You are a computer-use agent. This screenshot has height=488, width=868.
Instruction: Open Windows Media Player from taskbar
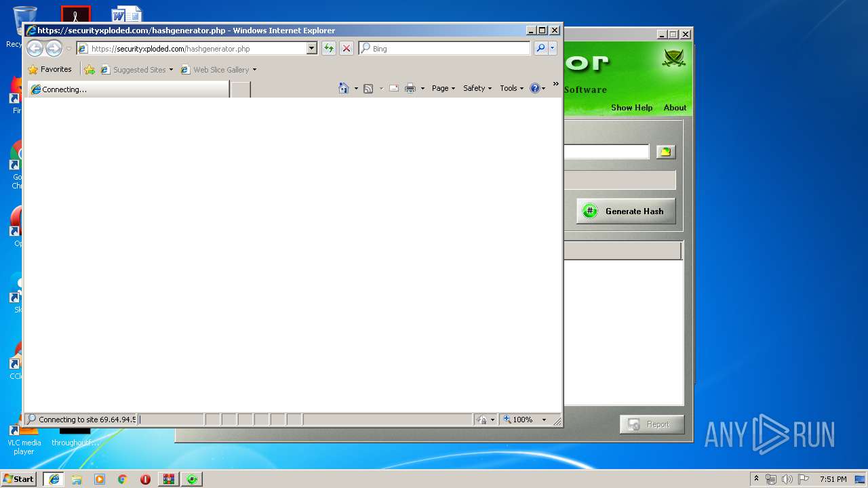pyautogui.click(x=100, y=479)
